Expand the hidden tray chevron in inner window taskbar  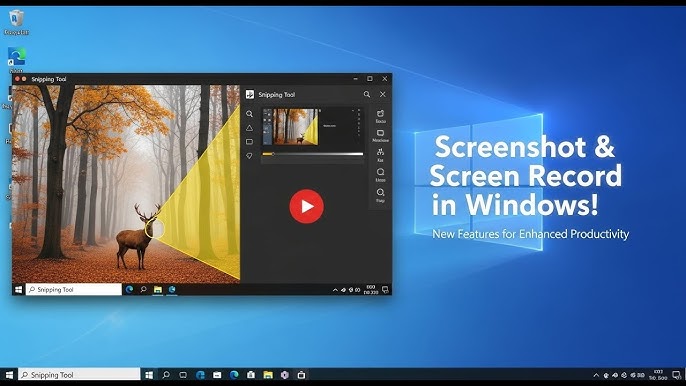(x=335, y=290)
